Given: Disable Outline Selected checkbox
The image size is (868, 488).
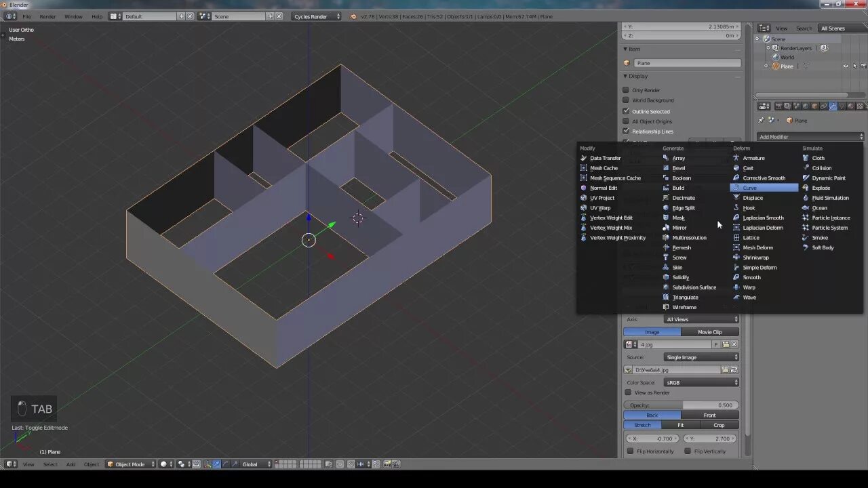Looking at the screenshot, I should (x=626, y=111).
